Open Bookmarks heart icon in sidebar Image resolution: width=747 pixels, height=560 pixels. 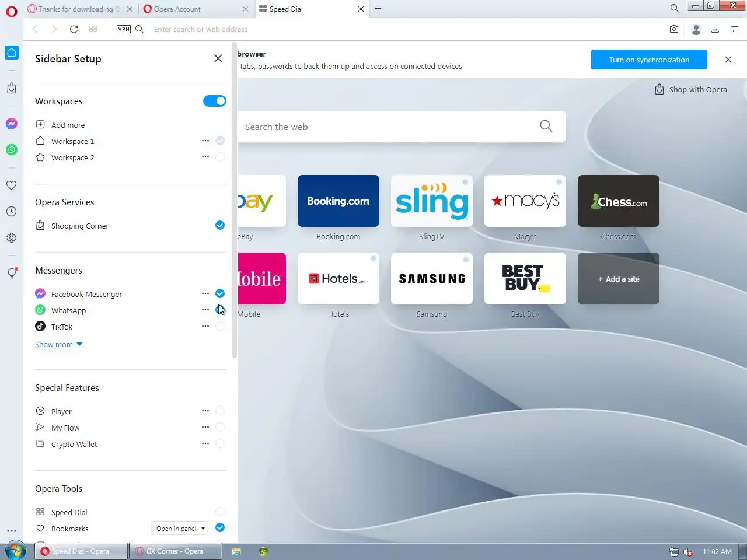click(12, 185)
